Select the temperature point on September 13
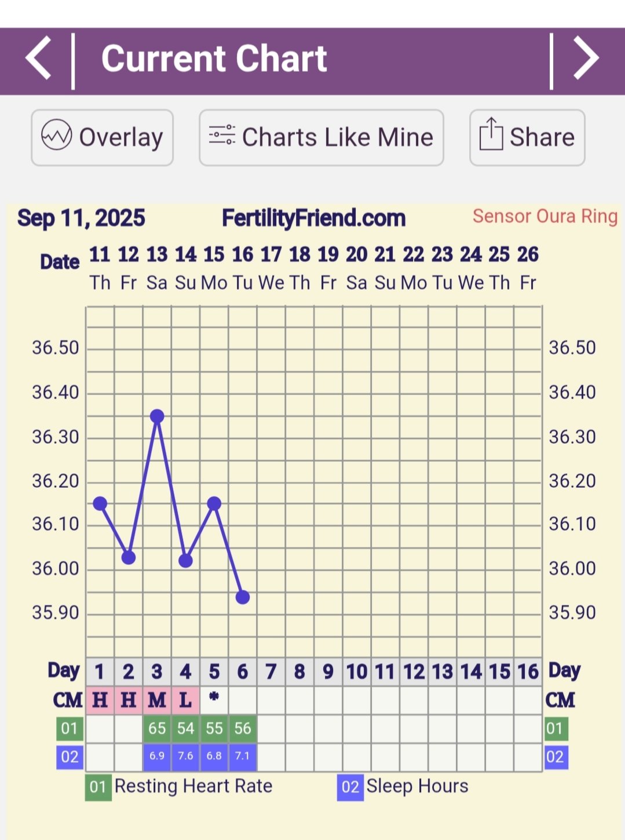The width and height of the screenshot is (625, 840). tap(157, 416)
